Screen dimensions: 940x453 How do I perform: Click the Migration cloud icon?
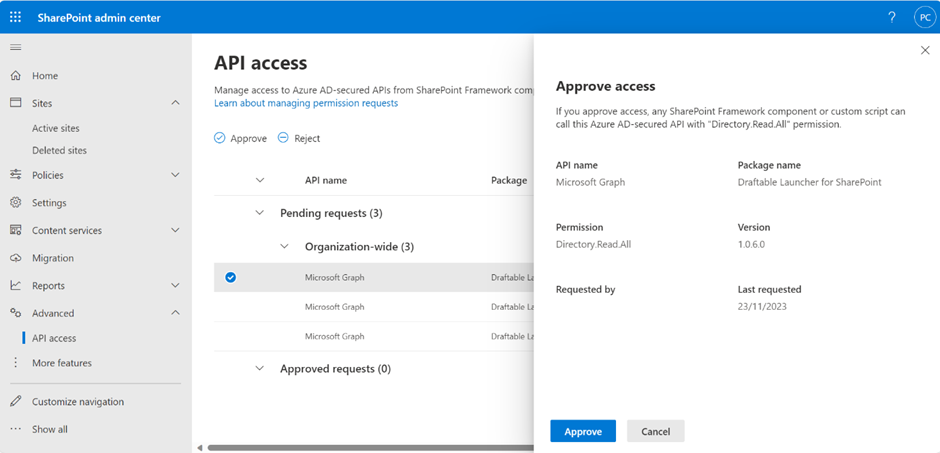tap(16, 258)
